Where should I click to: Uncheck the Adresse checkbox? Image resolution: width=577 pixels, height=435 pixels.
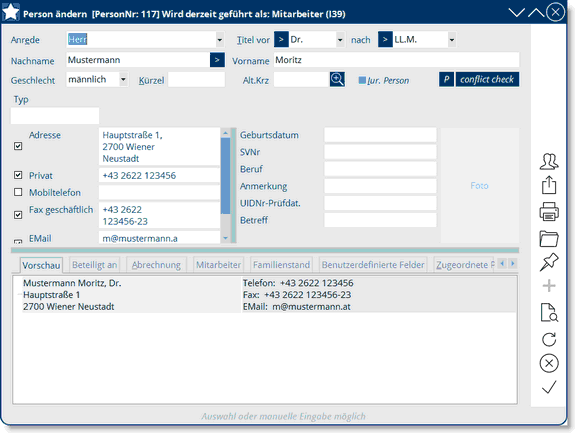18,146
